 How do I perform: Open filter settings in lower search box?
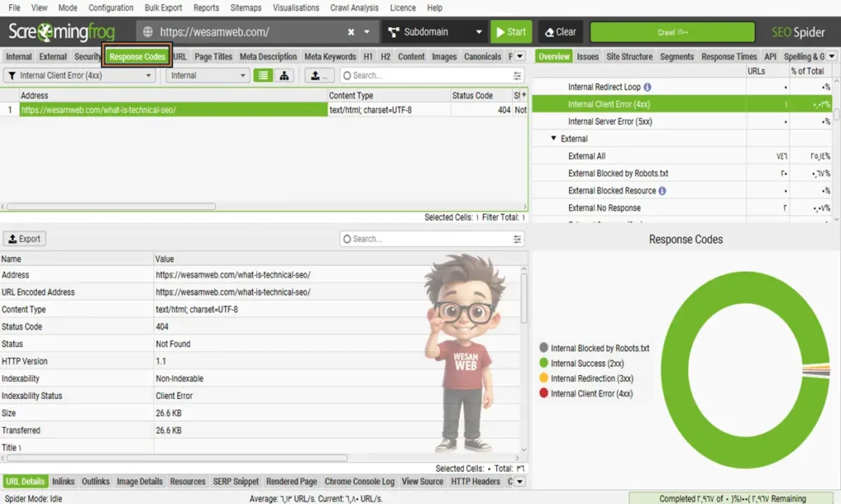[517, 239]
